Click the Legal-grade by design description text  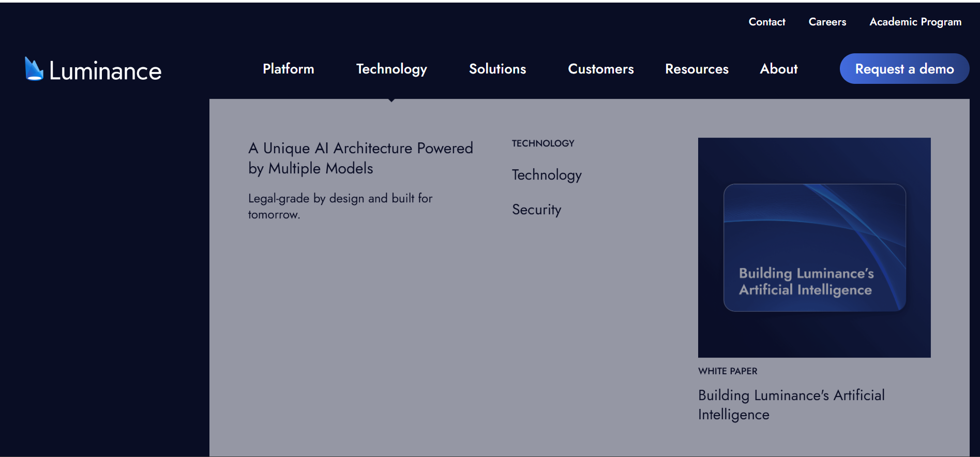coord(340,206)
